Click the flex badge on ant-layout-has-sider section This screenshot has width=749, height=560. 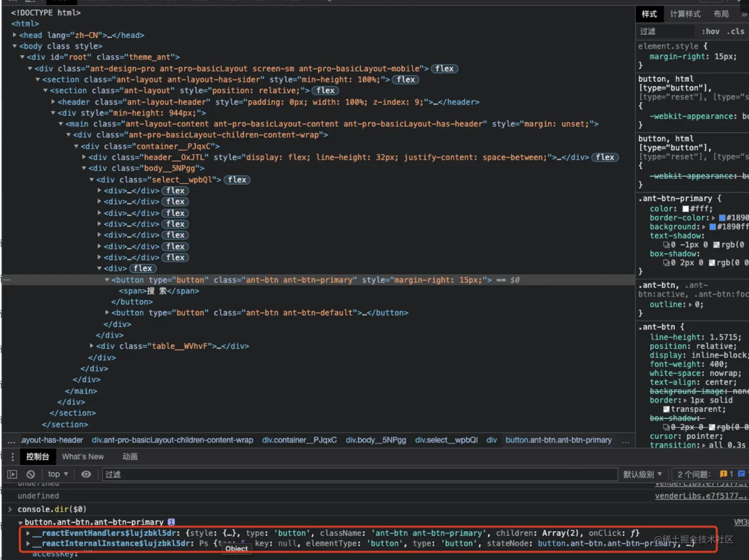click(406, 79)
